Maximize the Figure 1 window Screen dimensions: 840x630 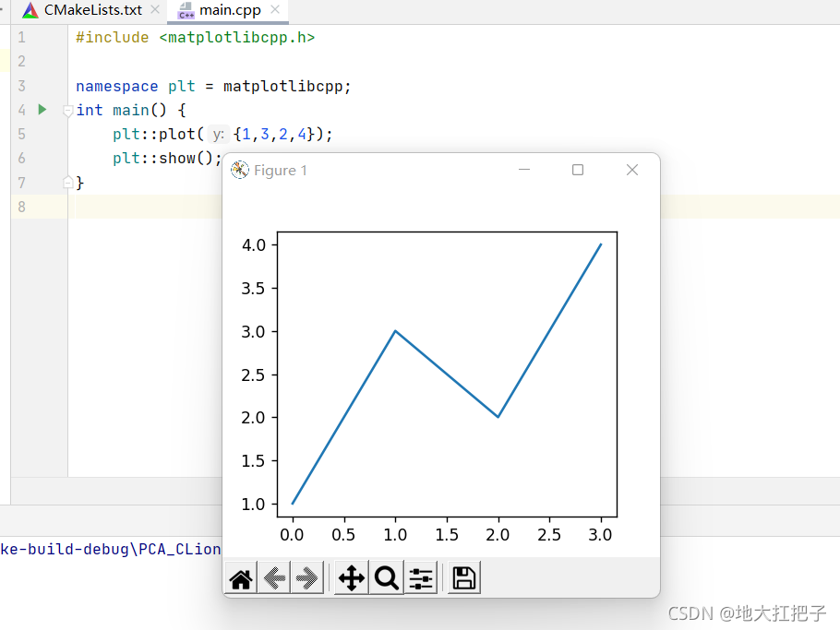pos(578,170)
